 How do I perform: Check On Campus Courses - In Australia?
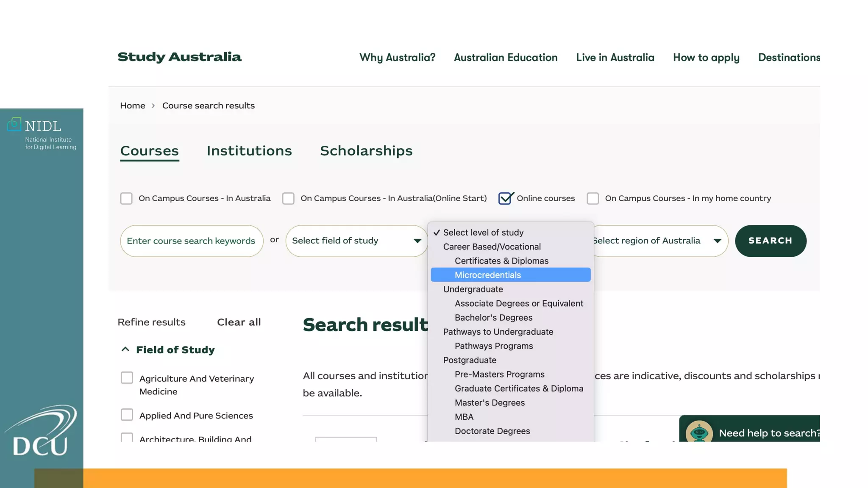pos(126,198)
